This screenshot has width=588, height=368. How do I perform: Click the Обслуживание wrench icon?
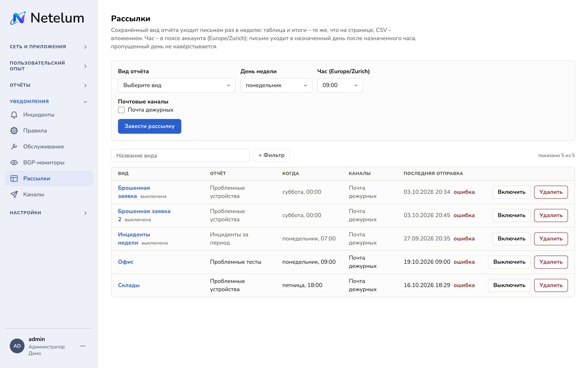pos(14,147)
